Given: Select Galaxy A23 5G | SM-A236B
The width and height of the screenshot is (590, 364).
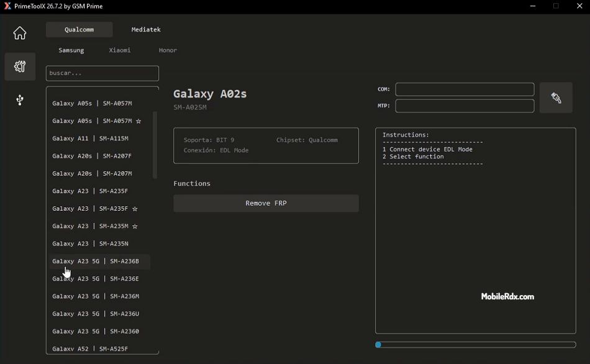Looking at the screenshot, I should click(100, 262).
